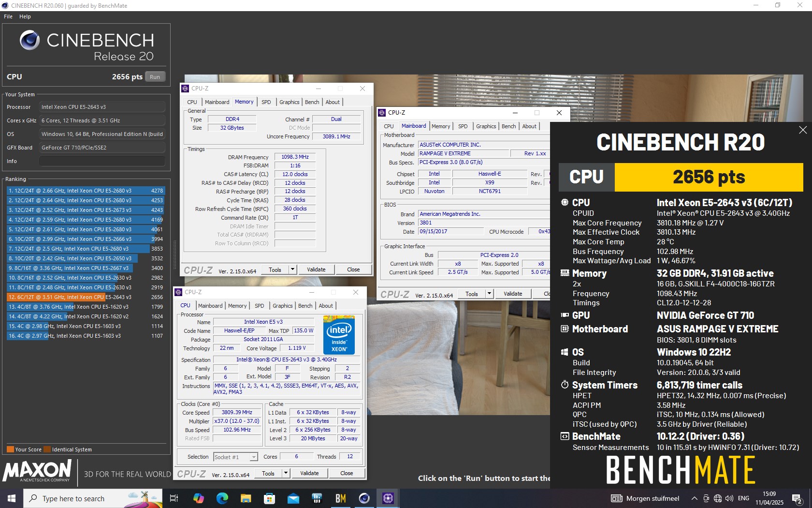The height and width of the screenshot is (508, 812).
Task: Switch to SPD tab in CPU-Z Memory window
Action: point(266,102)
